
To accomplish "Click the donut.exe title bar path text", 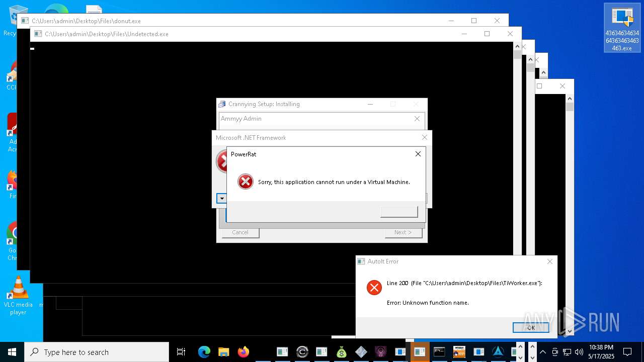I will pos(86,21).
